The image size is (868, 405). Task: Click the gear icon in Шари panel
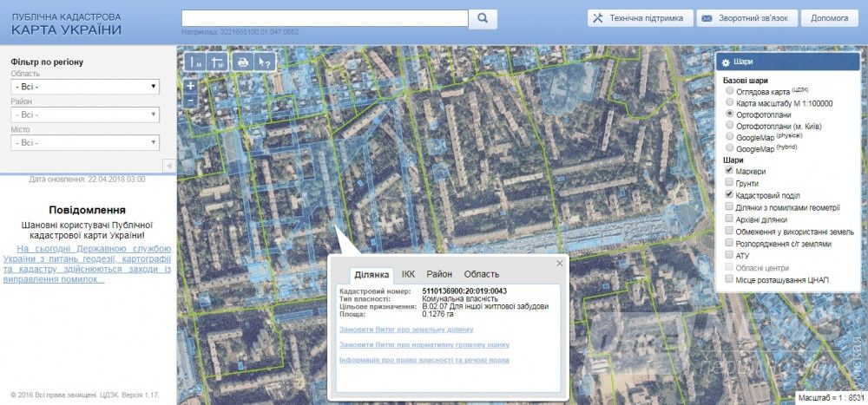pyautogui.click(x=725, y=62)
